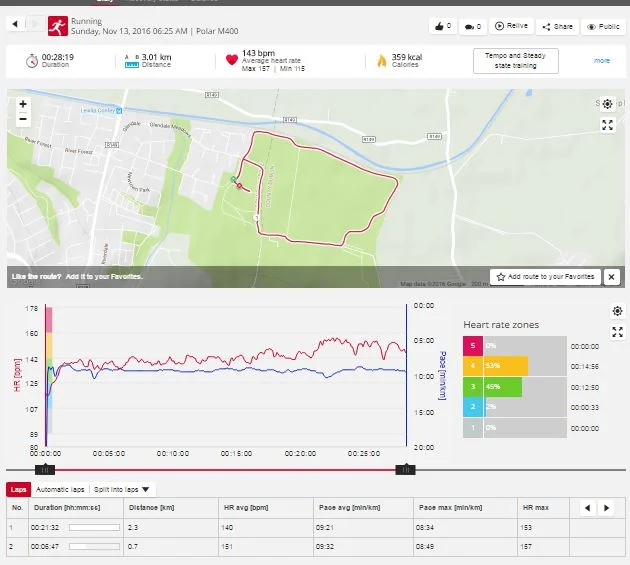Image resolution: width=630 pixels, height=565 pixels.
Task: Zoom out on the route map
Action: click(23, 119)
